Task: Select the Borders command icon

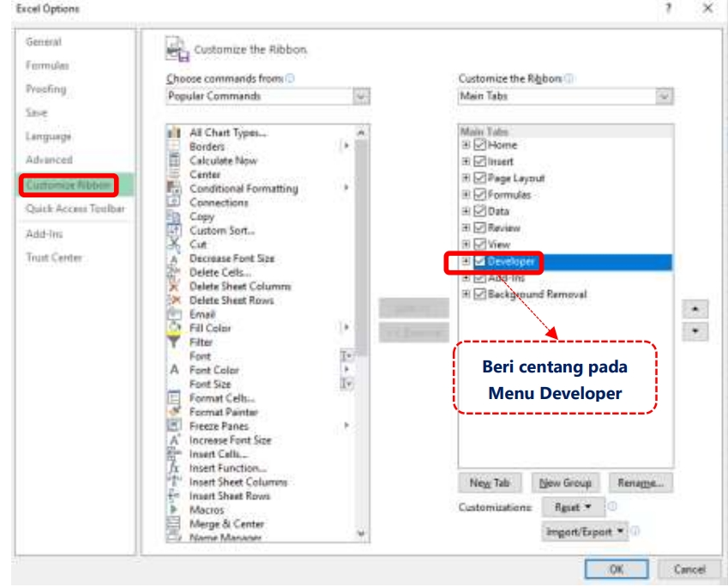Action: [x=174, y=147]
